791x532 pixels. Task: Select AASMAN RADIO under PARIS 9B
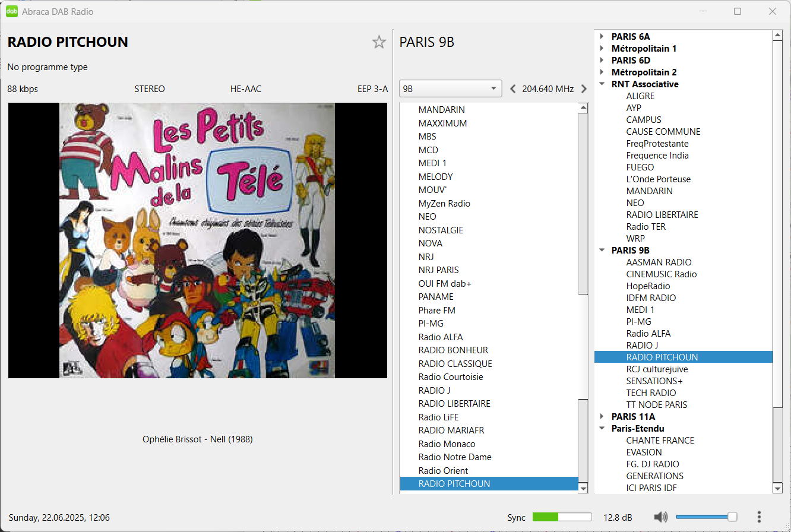tap(659, 262)
